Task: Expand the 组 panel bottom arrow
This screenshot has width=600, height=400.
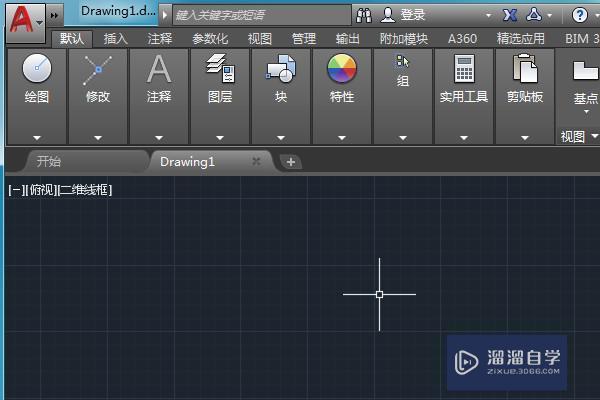Action: point(403,138)
